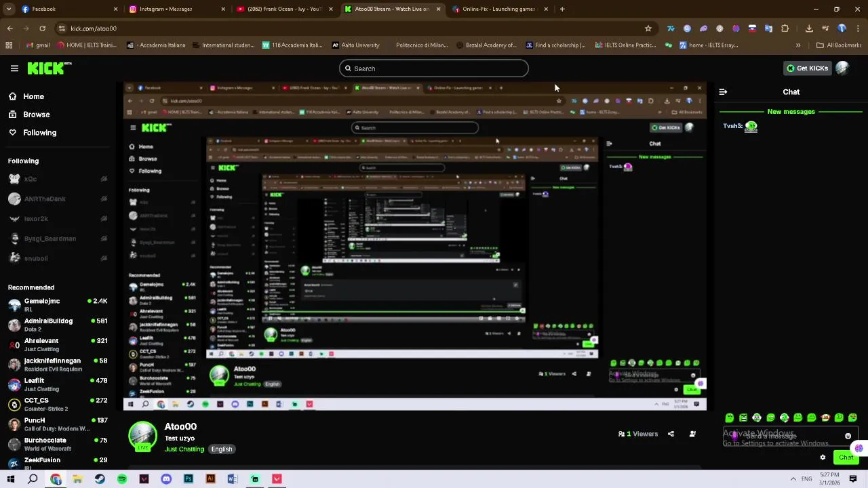868x488 pixels.
Task: Open recommended channel PuncH
Action: pos(57,424)
